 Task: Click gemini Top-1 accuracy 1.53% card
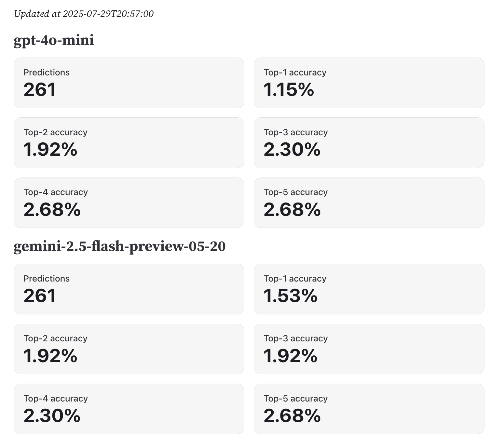[x=369, y=289]
